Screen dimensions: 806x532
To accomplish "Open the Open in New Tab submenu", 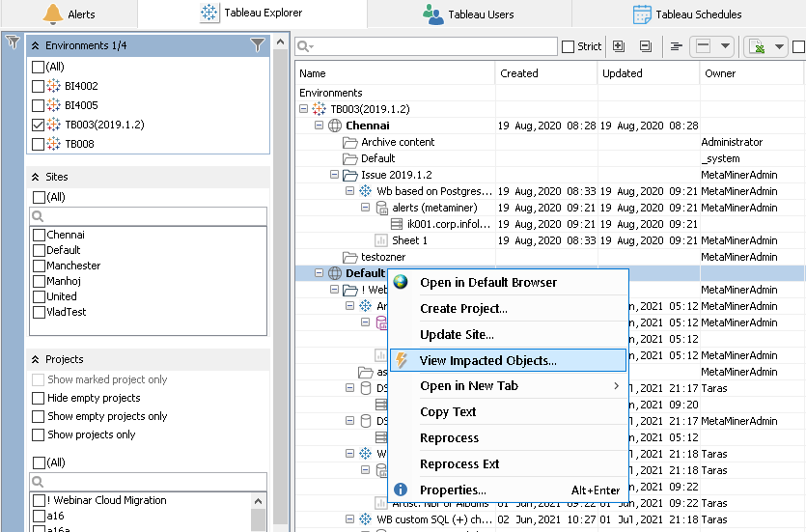I will (x=509, y=386).
